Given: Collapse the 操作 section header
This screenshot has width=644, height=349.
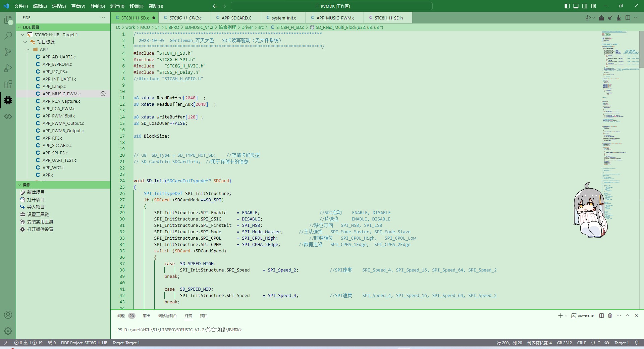Looking at the screenshot, I should click(x=26, y=185).
